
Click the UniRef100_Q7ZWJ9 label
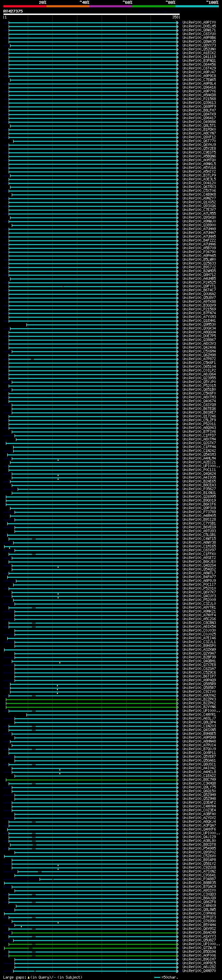pyautogui.click(x=199, y=948)
